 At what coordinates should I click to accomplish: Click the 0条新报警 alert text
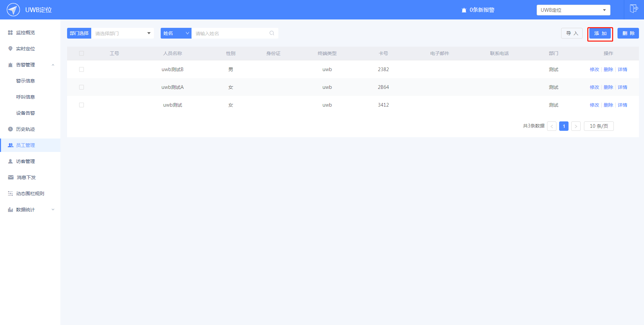482,10
